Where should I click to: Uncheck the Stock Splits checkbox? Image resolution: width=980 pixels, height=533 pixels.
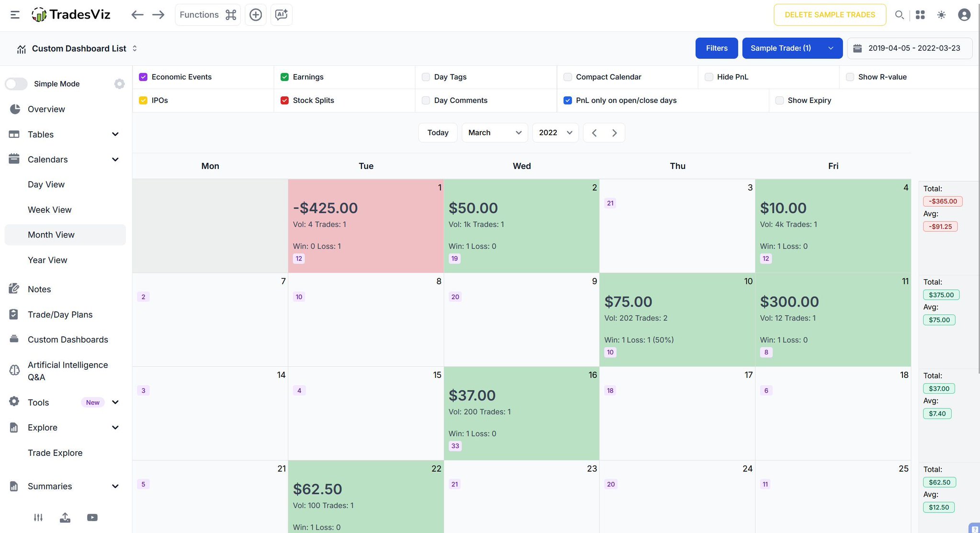point(284,101)
